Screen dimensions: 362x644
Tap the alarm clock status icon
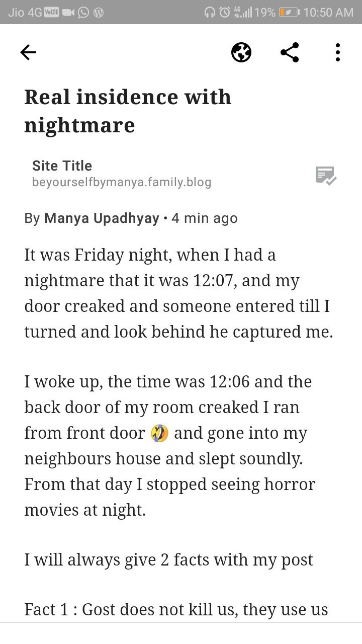pos(225,13)
